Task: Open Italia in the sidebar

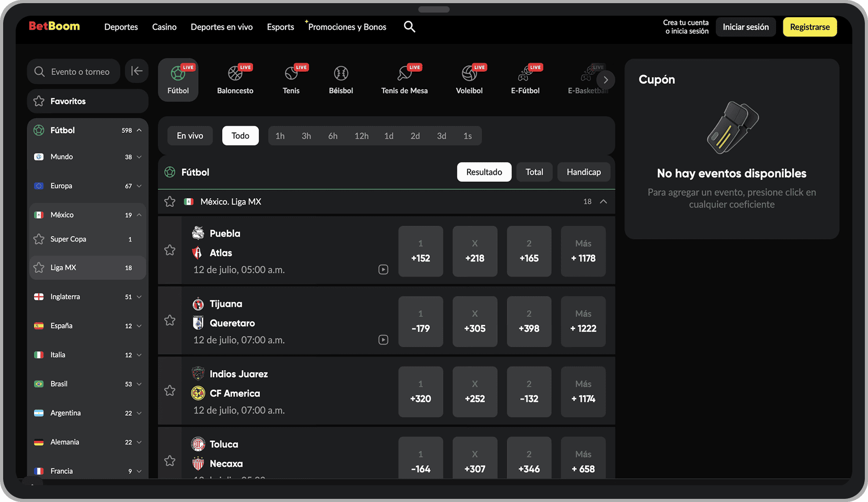Action: click(88, 355)
